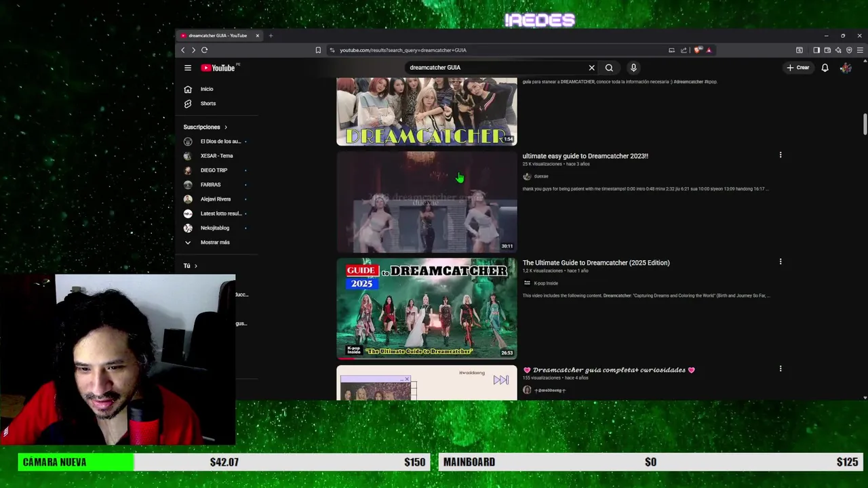The width and height of the screenshot is (868, 488).
Task: Click the search magnifier button
Action: coord(609,68)
